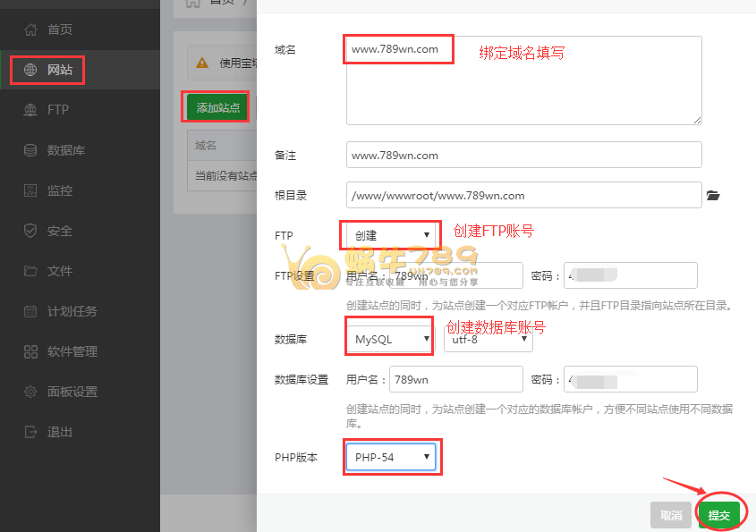Submit the form with 提交 button
Viewport: 756px width, 532px height.
tap(721, 514)
